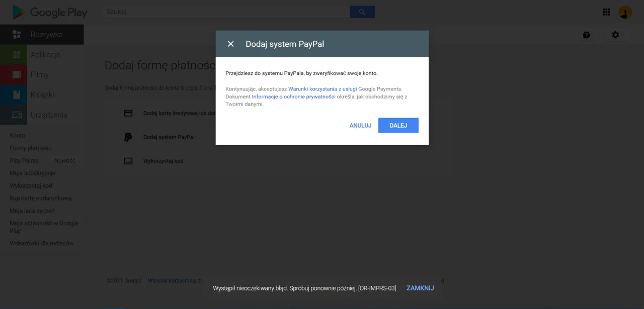Open the Google apps grid icon
Viewport: 644px width, 309px height.
click(x=606, y=12)
